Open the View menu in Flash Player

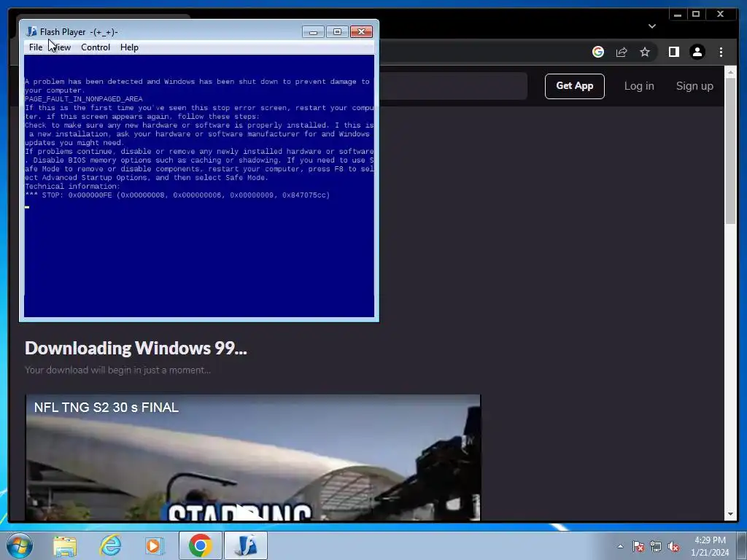[x=62, y=47]
